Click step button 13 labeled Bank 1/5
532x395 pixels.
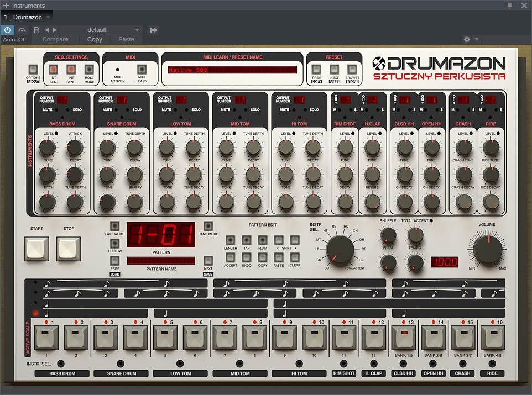coord(403,338)
